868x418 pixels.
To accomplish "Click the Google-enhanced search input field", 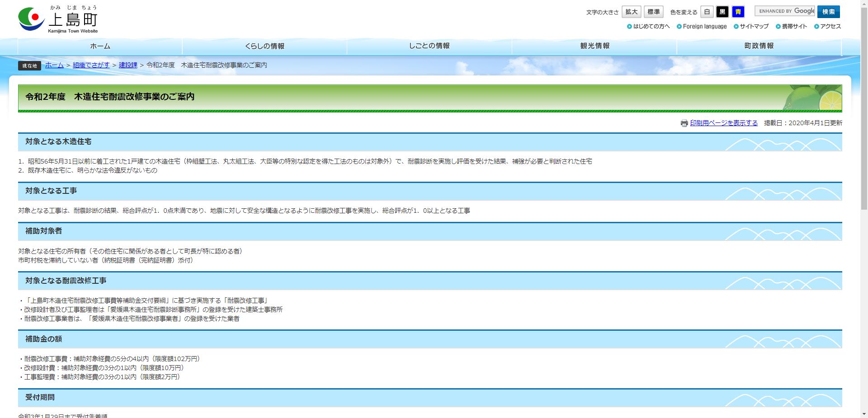I will pyautogui.click(x=785, y=11).
